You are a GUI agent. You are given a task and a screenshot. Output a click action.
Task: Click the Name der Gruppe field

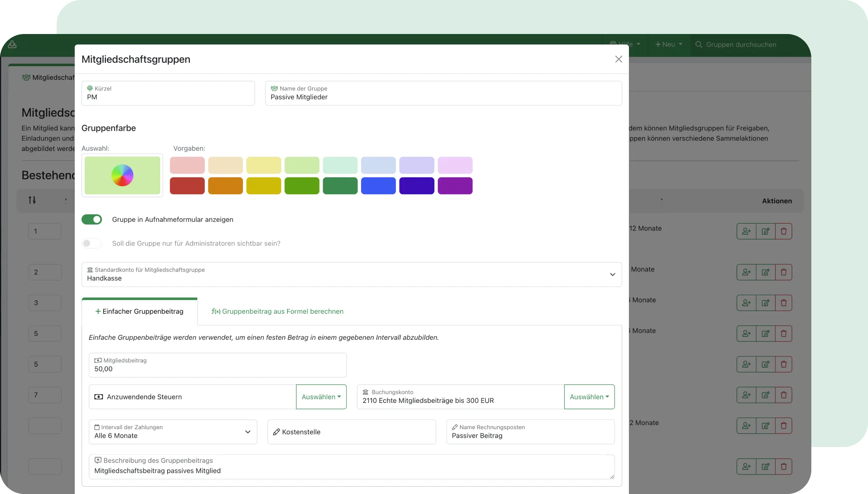click(x=443, y=93)
